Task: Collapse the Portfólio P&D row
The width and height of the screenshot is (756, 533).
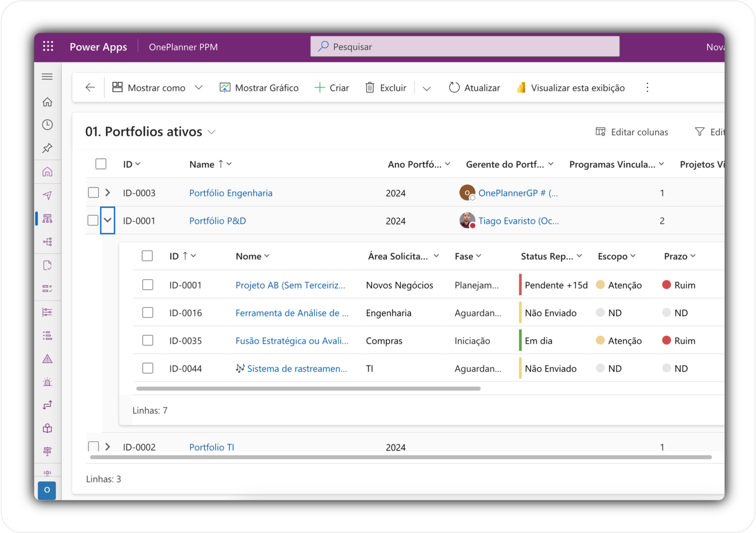Action: click(107, 220)
